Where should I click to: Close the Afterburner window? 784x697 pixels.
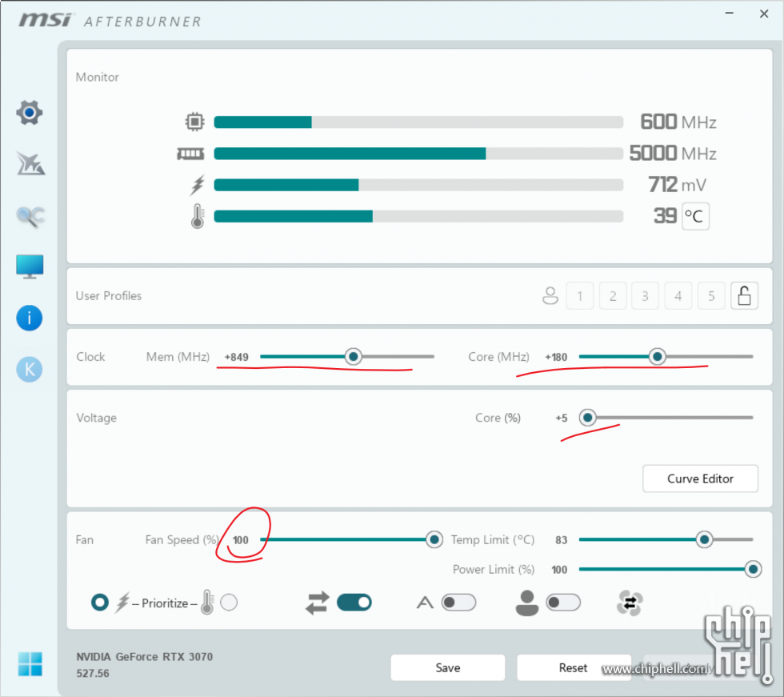763,14
